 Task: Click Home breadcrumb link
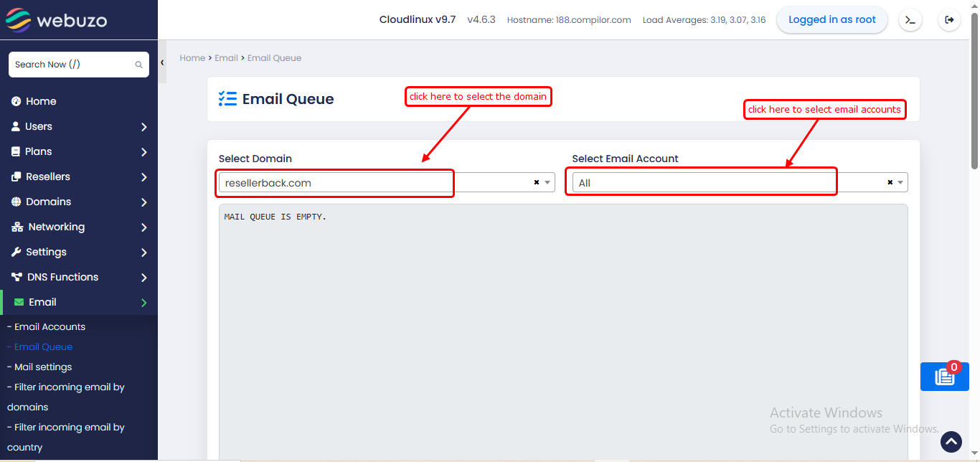point(192,58)
